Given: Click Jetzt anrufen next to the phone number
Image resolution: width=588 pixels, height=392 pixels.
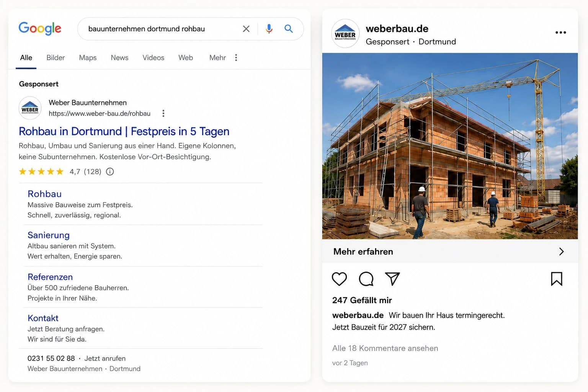Looking at the screenshot, I should pos(105,358).
